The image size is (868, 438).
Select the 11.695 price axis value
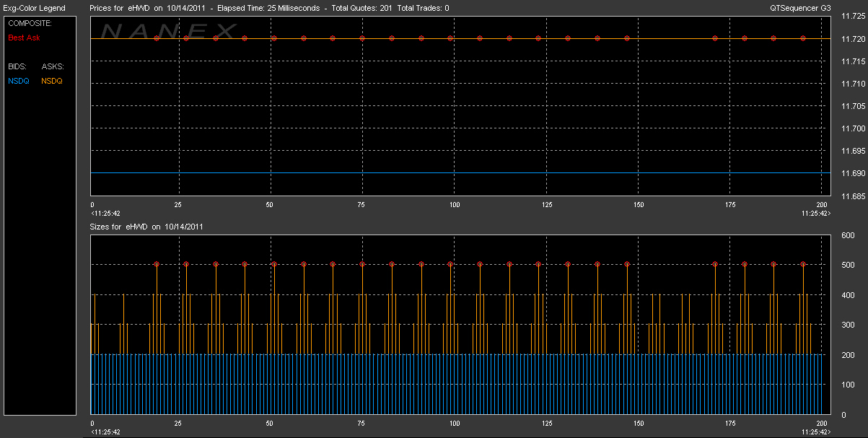click(x=854, y=151)
